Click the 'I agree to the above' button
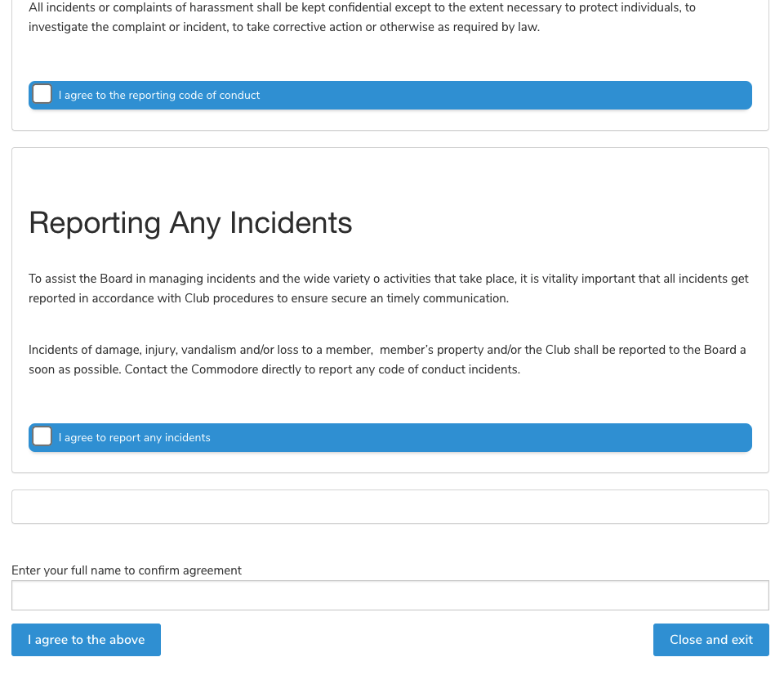 coord(86,640)
